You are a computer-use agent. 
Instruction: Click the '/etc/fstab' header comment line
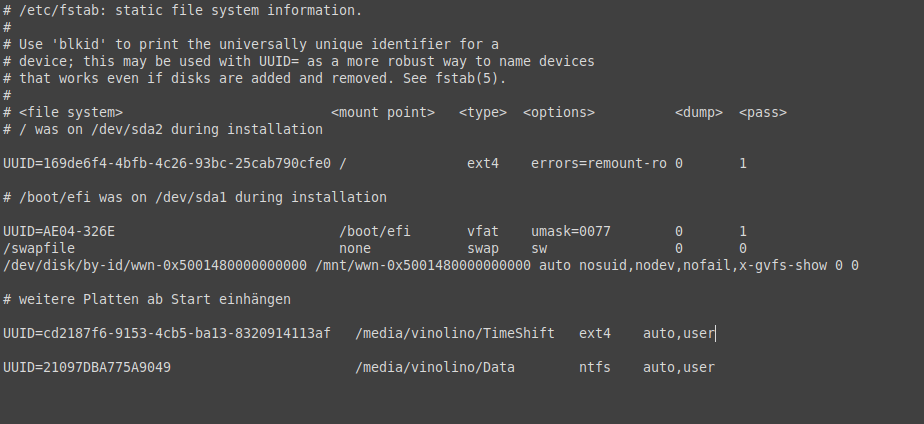(x=182, y=10)
